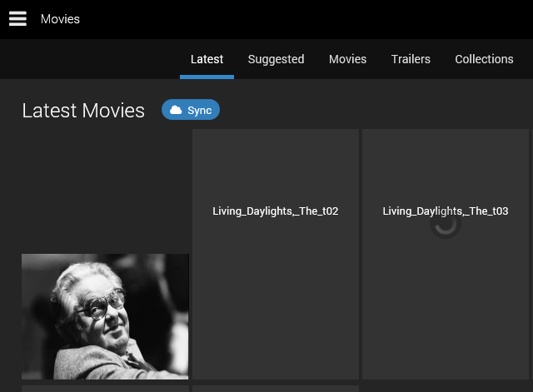Click the Latest Movies section heading
533x392 pixels.
point(83,111)
